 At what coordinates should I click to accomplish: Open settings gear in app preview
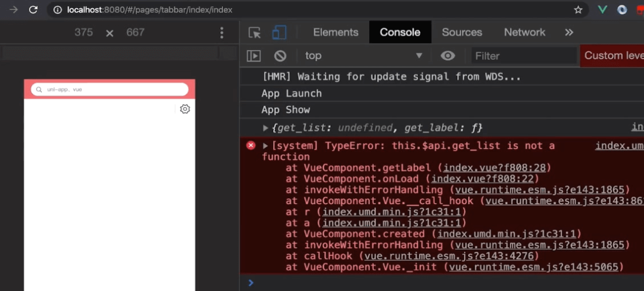pyautogui.click(x=185, y=109)
